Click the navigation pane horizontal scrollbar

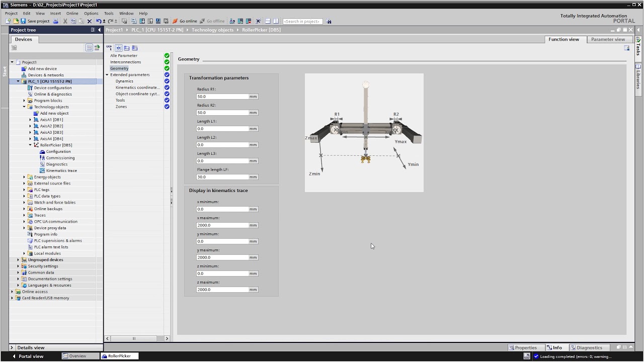pos(137,338)
